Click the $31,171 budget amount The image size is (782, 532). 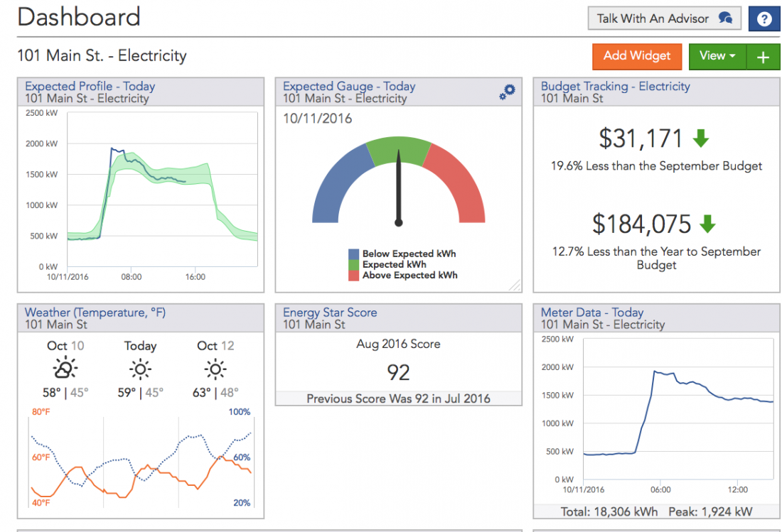coord(641,139)
